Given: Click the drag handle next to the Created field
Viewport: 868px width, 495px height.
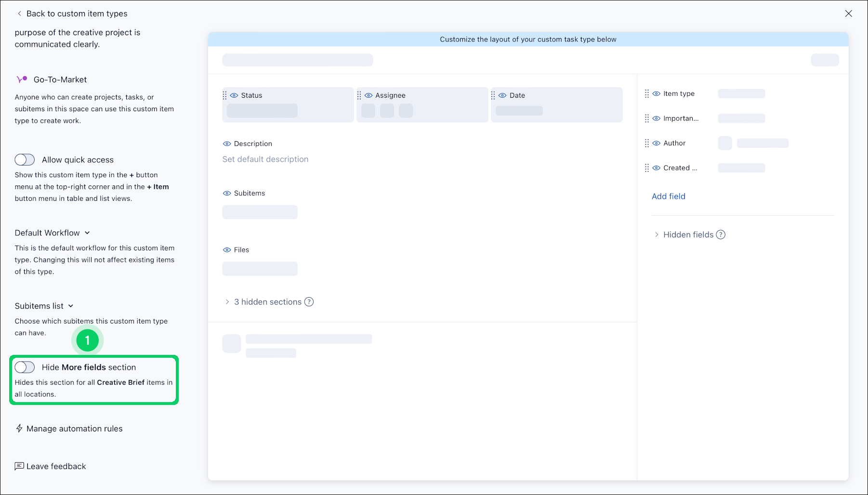Looking at the screenshot, I should pos(647,168).
